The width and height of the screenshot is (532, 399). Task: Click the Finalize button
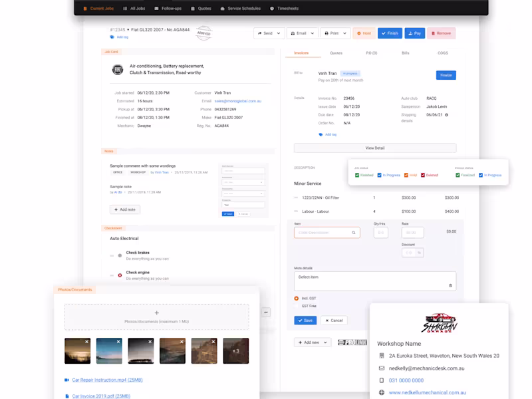[446, 74]
